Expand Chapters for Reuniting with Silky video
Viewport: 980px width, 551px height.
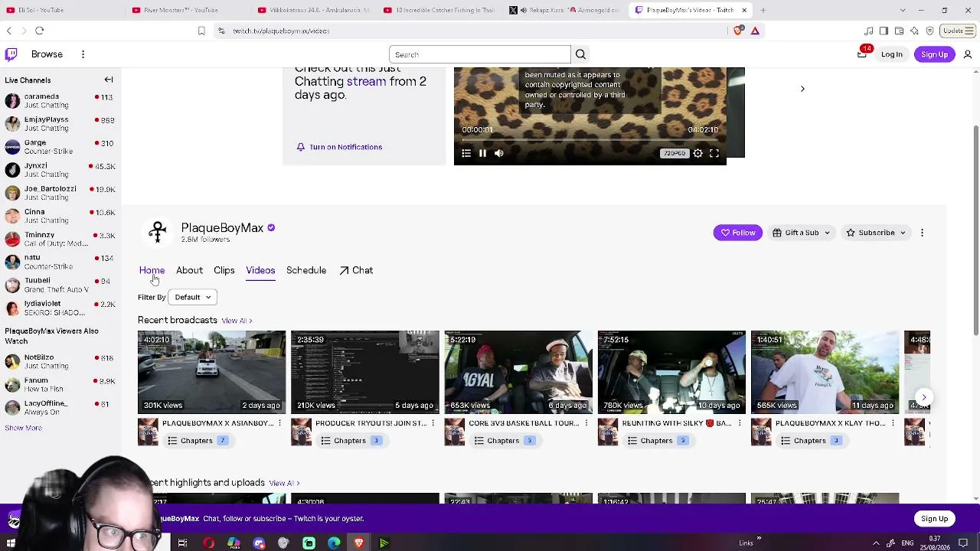click(658, 441)
